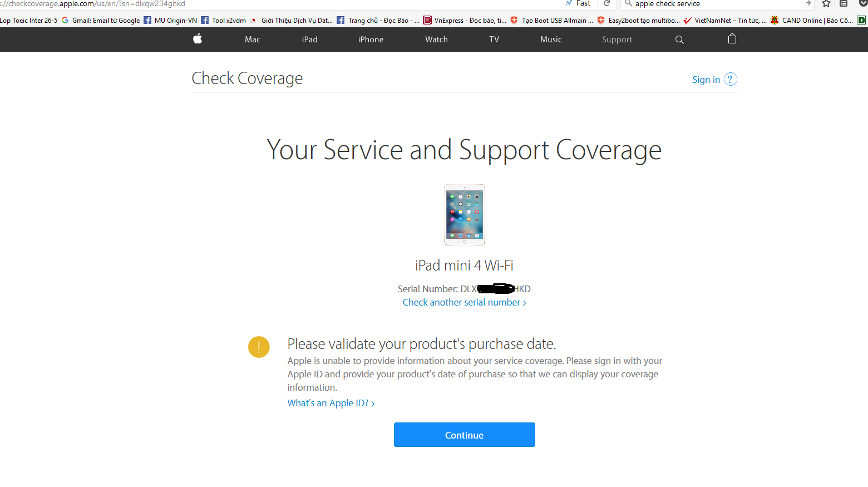Screen dimensions: 868x487
Task: Open the green D bookmark icon
Action: pyautogui.click(x=861, y=20)
